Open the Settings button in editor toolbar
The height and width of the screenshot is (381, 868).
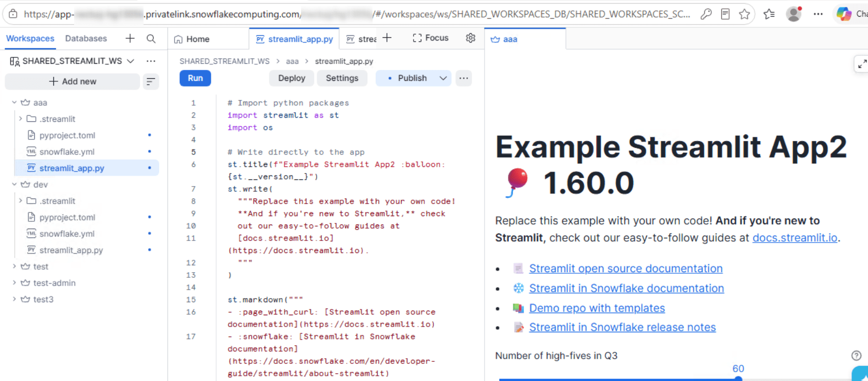pyautogui.click(x=342, y=78)
